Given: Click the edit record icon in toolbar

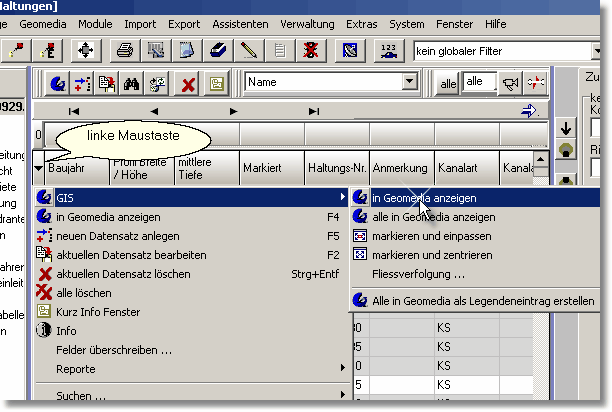Looking at the screenshot, I should coord(107,83).
